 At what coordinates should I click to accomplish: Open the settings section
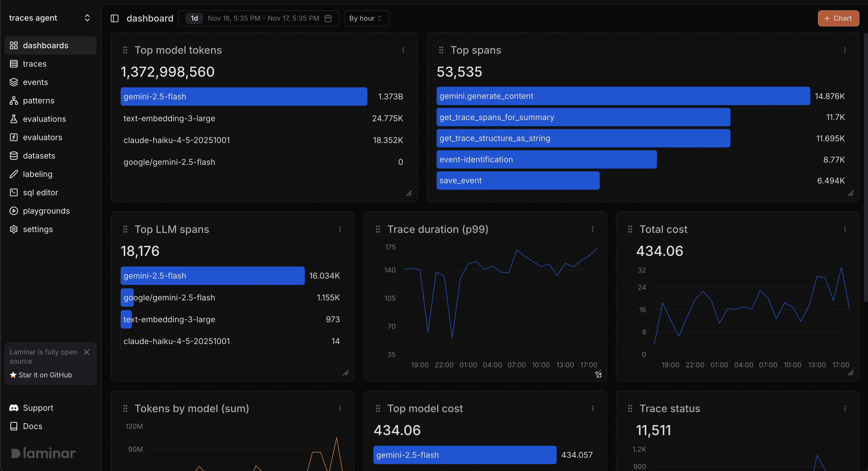(38, 229)
